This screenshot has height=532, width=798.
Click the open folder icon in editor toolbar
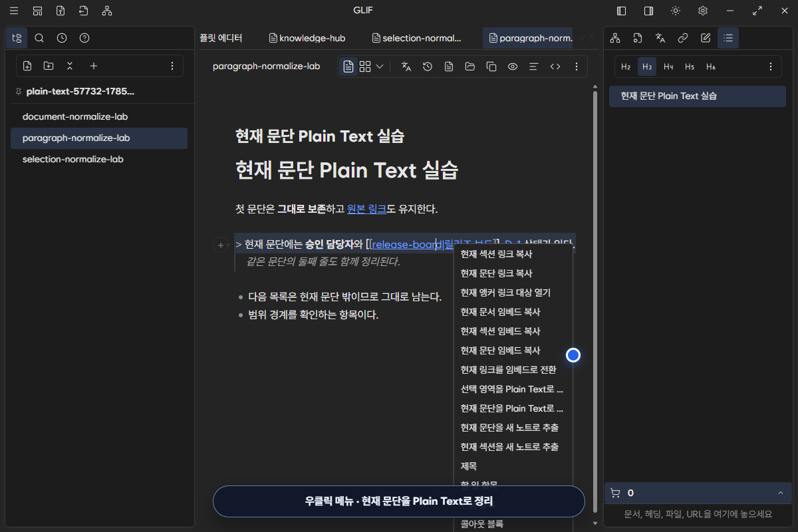pos(470,66)
